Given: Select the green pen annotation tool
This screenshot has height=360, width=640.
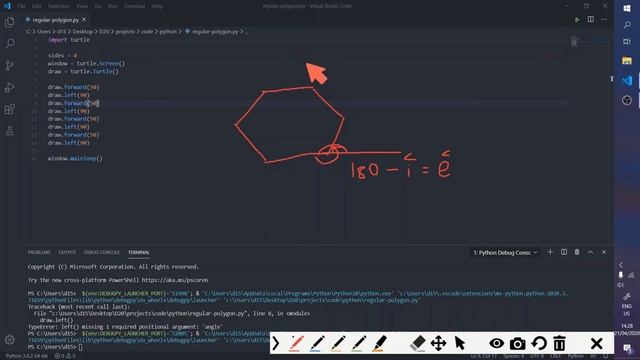Looking at the screenshot, I should click(359, 343).
